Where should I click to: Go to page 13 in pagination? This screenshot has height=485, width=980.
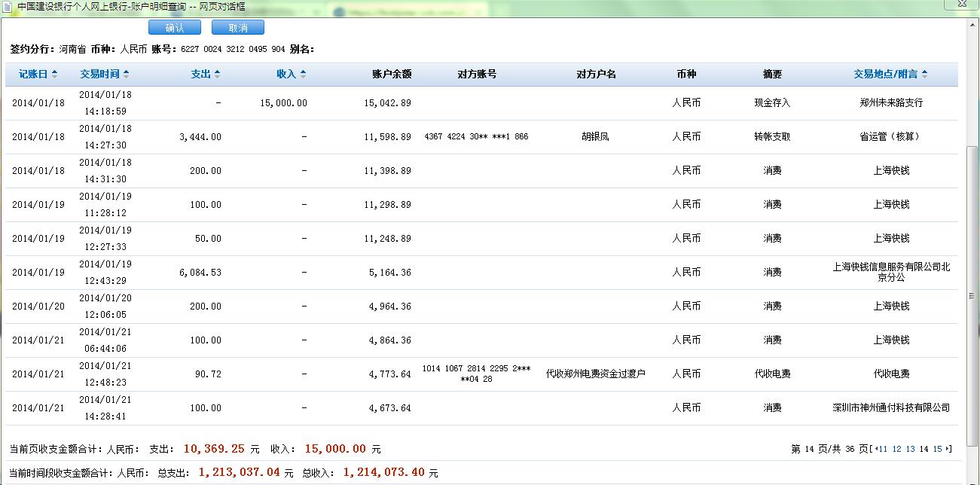(911, 450)
